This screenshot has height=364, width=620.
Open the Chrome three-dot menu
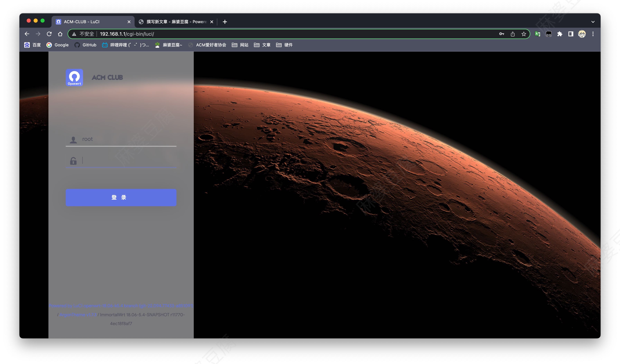(x=593, y=34)
